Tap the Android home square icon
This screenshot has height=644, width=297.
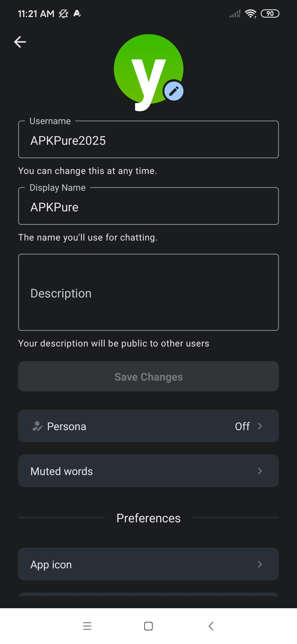point(148,626)
